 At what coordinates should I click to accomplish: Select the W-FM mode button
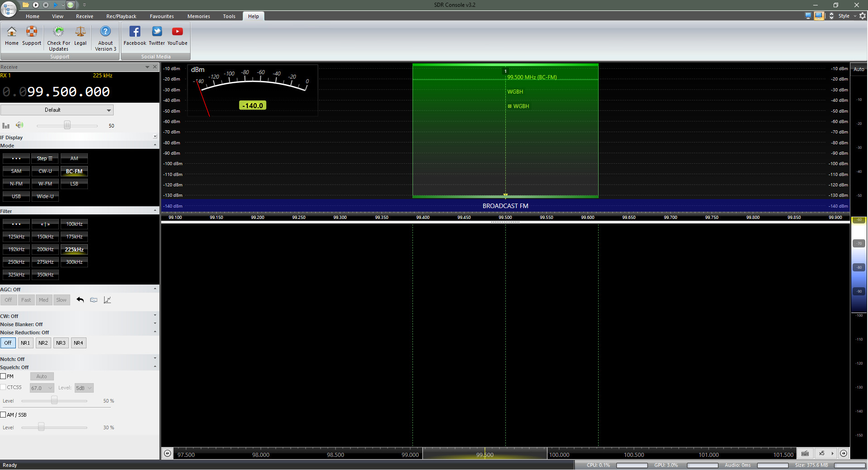(45, 184)
